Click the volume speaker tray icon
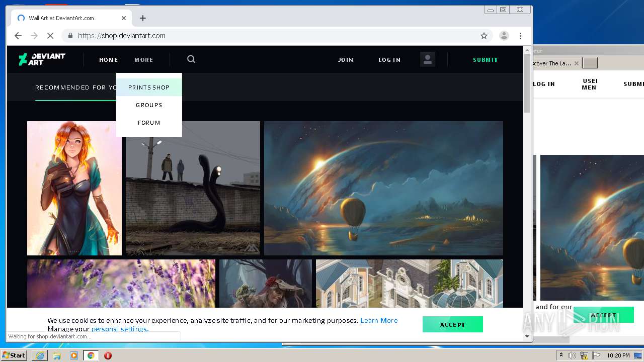Image resolution: width=644 pixels, height=362 pixels. coord(572,355)
